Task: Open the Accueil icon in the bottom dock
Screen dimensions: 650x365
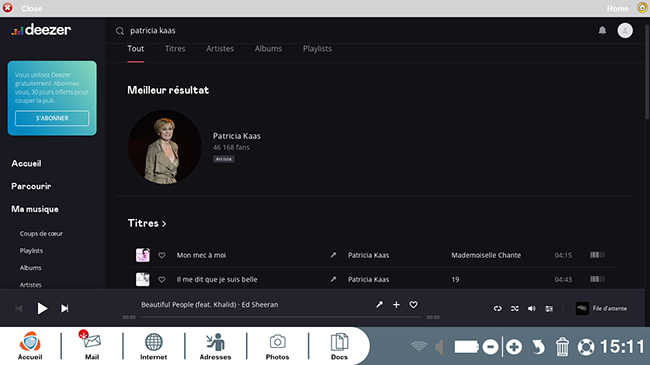Action: click(x=30, y=346)
